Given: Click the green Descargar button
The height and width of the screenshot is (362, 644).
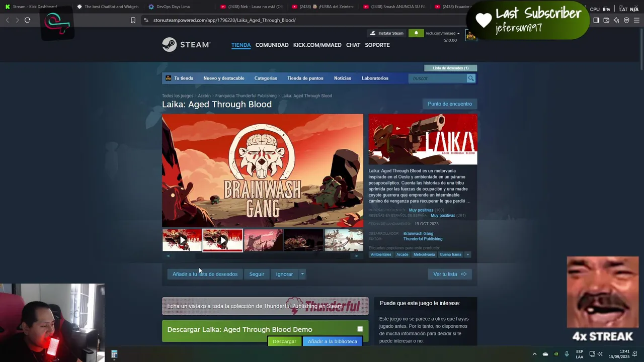Looking at the screenshot, I should coord(285,341).
